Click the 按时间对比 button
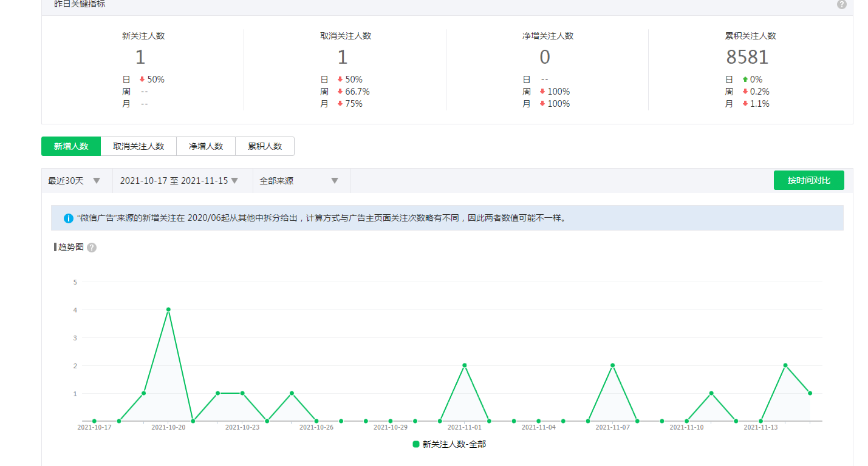This screenshot has width=868, height=466. (808, 180)
